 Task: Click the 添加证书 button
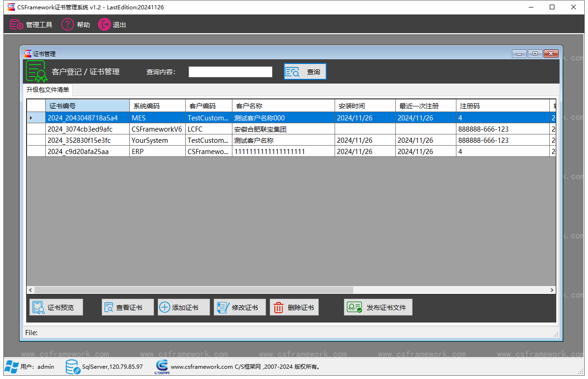point(184,308)
